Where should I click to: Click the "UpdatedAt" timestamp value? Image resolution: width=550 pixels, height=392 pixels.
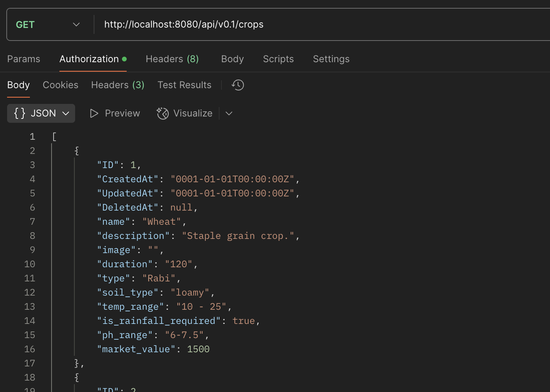(232, 193)
